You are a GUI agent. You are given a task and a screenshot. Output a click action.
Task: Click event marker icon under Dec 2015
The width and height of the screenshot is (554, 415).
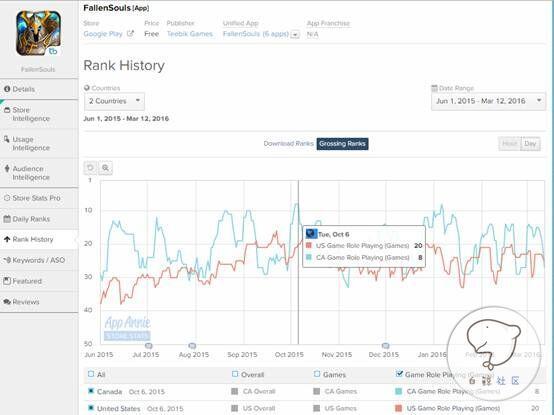click(x=385, y=345)
